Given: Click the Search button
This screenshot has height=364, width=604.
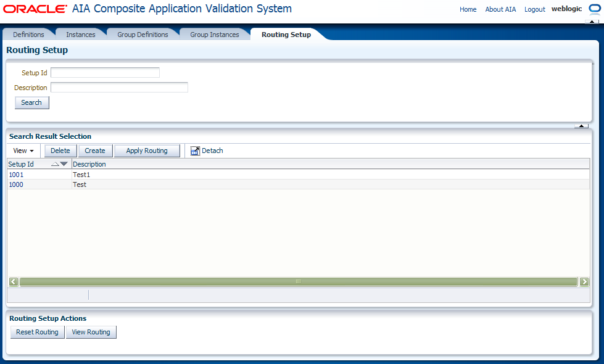Looking at the screenshot, I should pyautogui.click(x=31, y=103).
